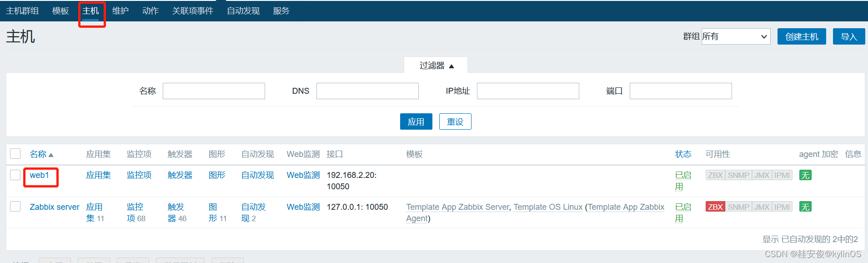Image resolution: width=868 pixels, height=263 pixels.
Task: Click web1's green agent encryption badge
Action: (x=805, y=175)
